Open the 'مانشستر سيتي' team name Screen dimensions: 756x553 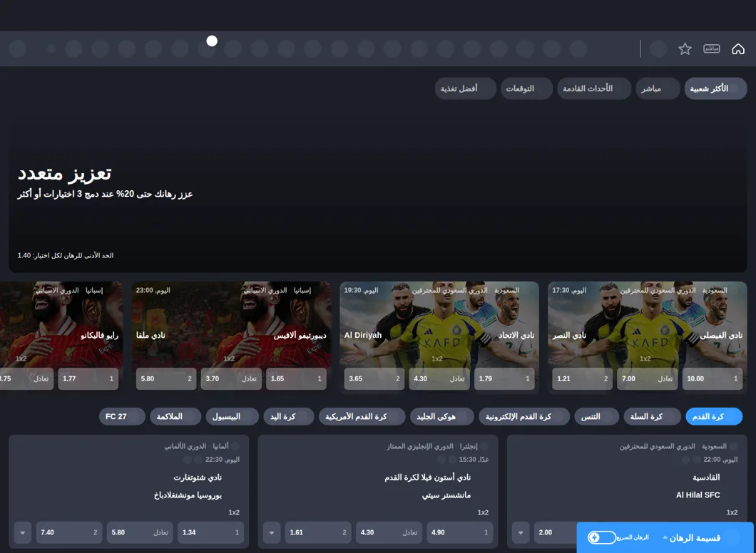coord(446,495)
